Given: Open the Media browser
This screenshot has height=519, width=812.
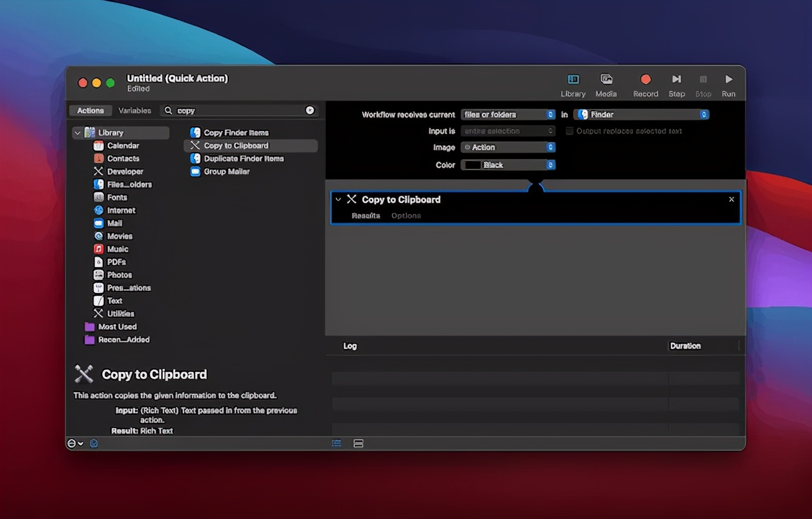Looking at the screenshot, I should [606, 79].
